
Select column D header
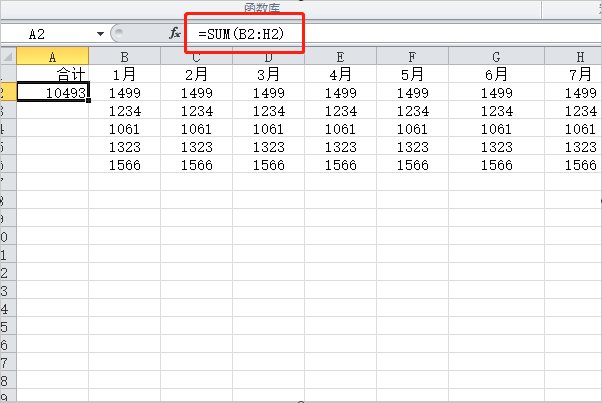pyautogui.click(x=268, y=56)
